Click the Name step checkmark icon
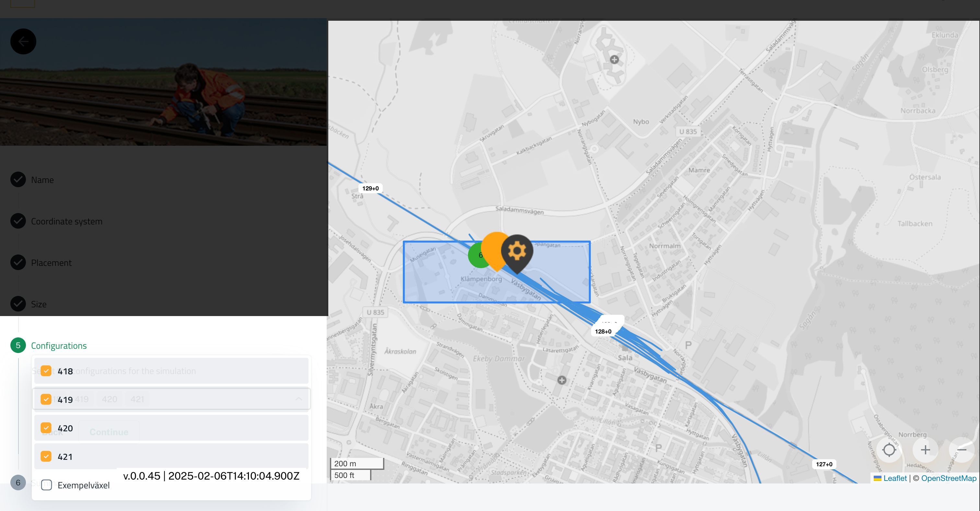Screen dimensions: 980x511 click(x=18, y=179)
